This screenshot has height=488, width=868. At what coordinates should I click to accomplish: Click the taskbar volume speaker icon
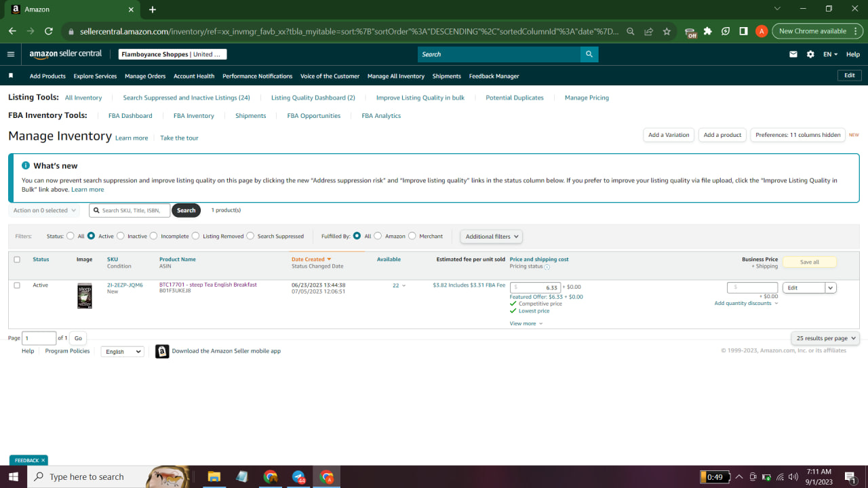pos(793,476)
